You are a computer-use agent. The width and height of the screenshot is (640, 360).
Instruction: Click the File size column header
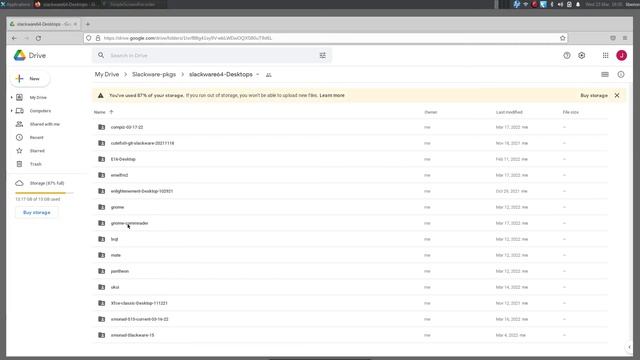coord(571,112)
